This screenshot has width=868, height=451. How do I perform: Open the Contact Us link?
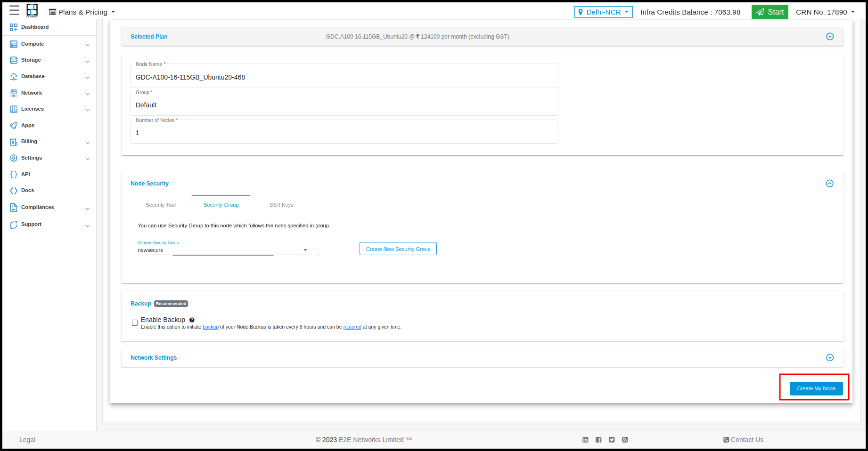point(744,440)
